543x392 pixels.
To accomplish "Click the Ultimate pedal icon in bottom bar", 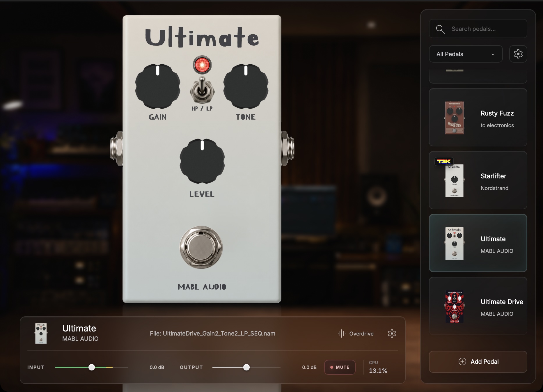I will click(x=41, y=334).
